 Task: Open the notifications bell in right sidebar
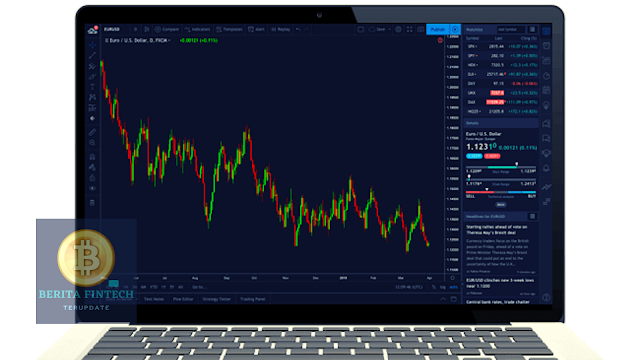547,168
